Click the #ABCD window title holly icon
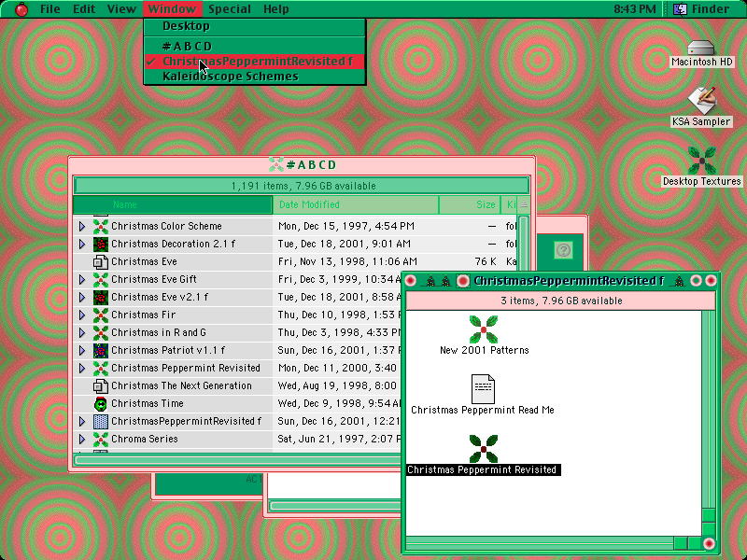This screenshot has width=747, height=560. [x=275, y=165]
